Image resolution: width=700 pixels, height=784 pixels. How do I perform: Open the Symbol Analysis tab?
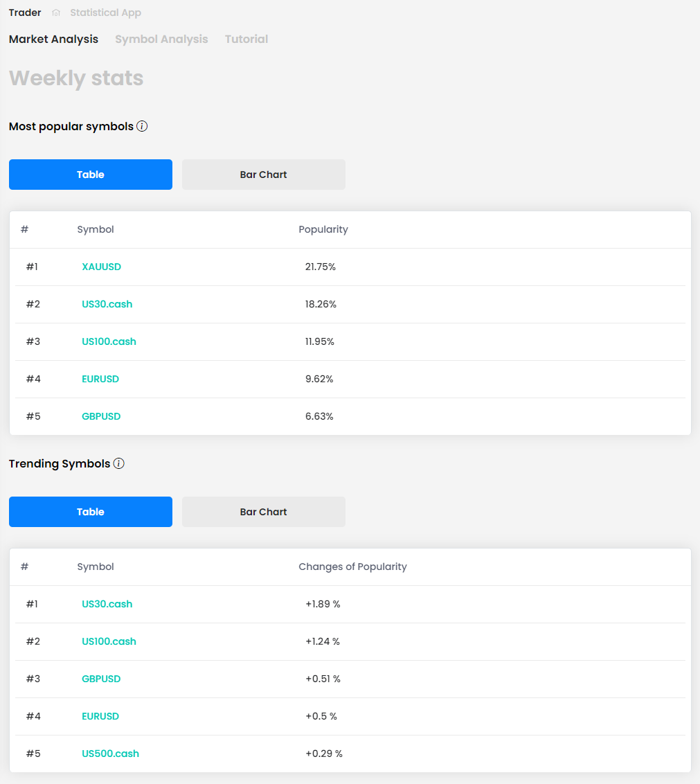click(x=161, y=39)
